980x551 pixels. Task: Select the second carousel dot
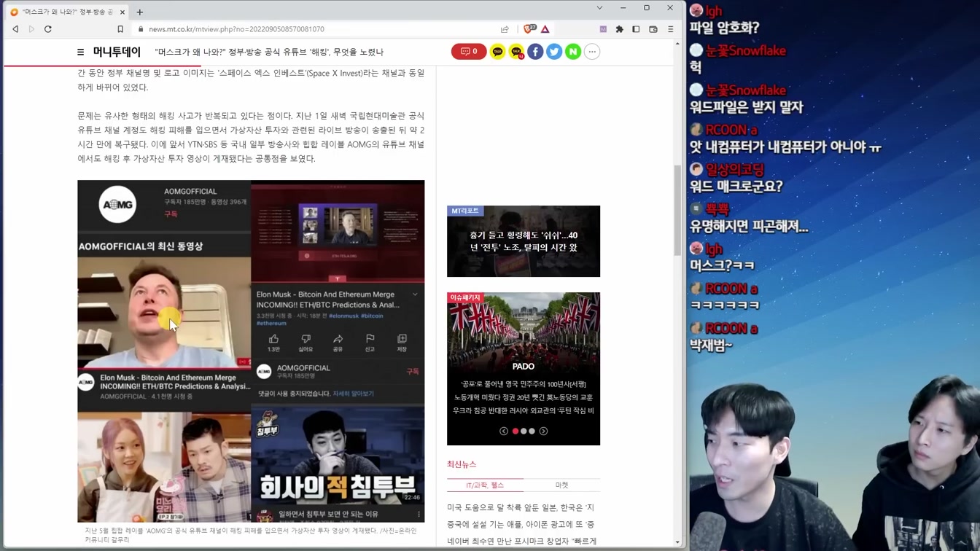[524, 431]
